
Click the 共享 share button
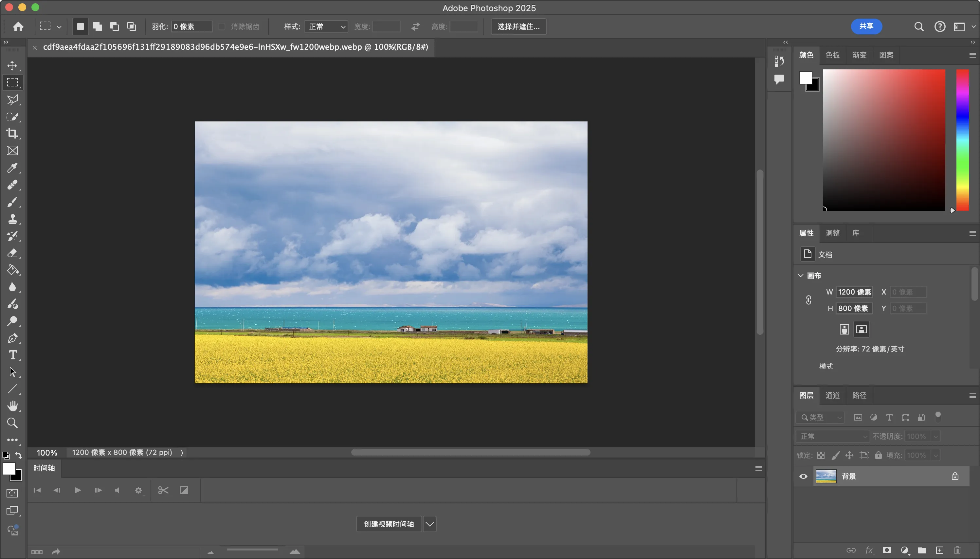(x=866, y=26)
